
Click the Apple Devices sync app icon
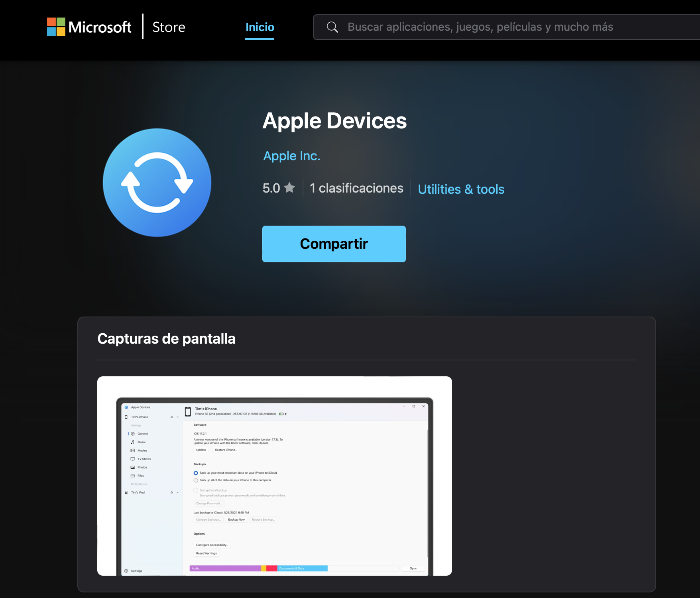coord(157,183)
